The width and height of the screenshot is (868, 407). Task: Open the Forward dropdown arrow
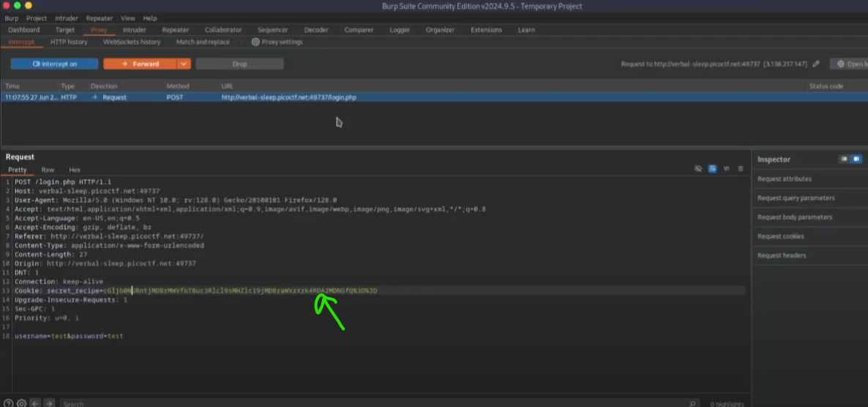click(184, 64)
